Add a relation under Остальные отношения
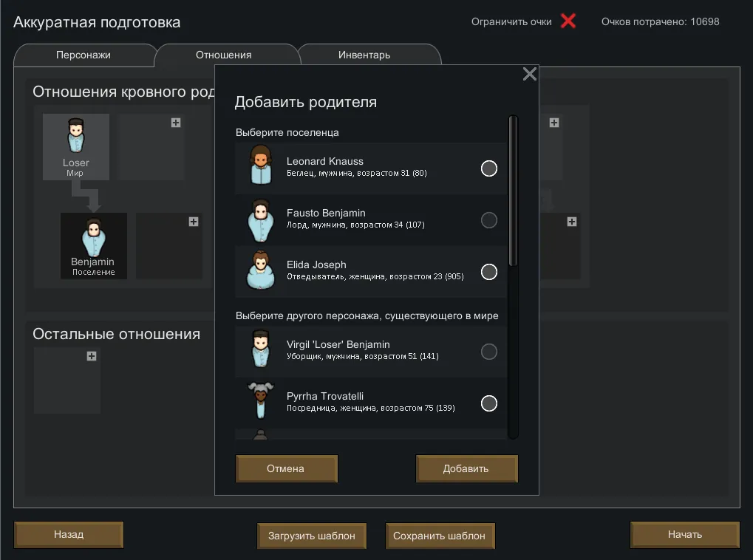Screen dimensions: 753x560 [x=92, y=356]
